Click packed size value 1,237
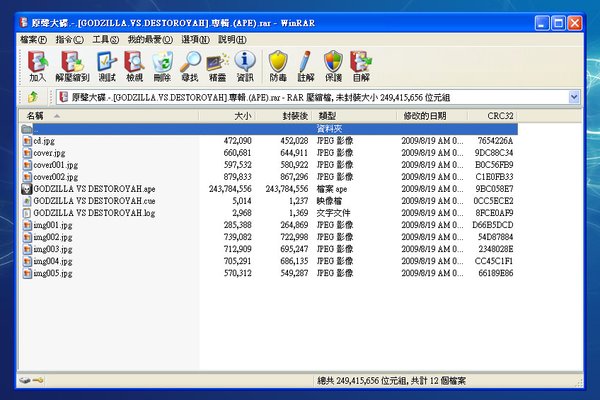The image size is (600, 400). coord(296,201)
